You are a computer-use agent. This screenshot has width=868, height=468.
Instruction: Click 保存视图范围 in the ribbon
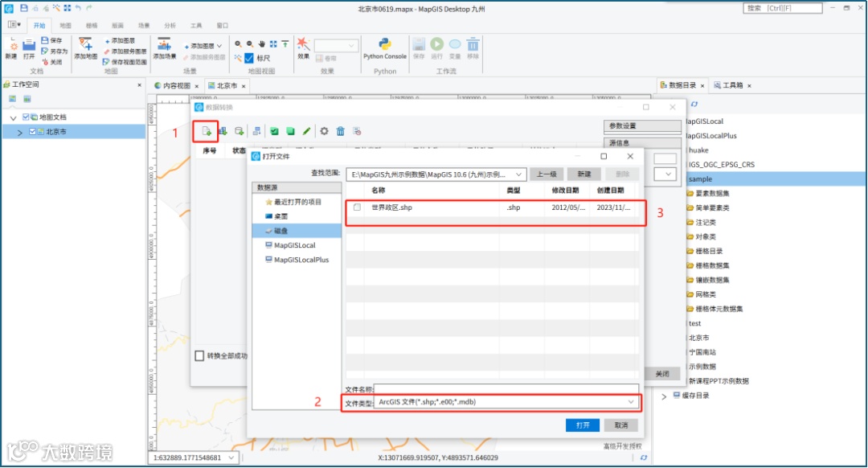coord(125,62)
